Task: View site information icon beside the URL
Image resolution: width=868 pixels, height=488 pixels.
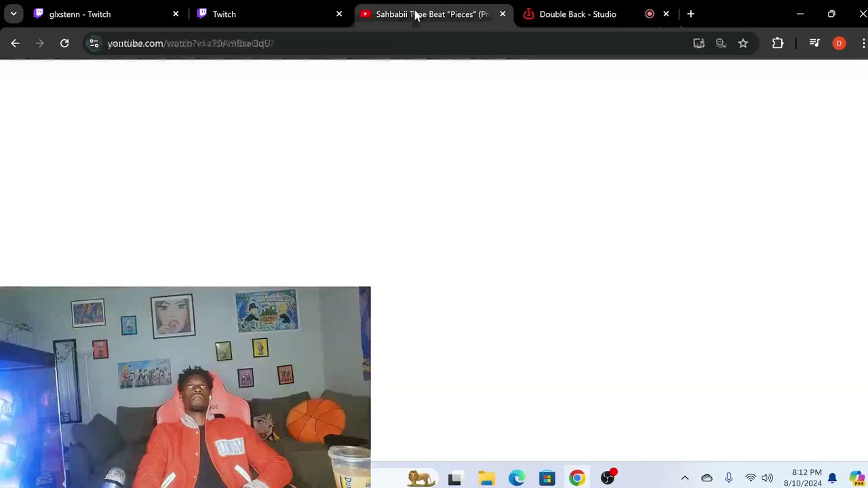Action: [94, 43]
